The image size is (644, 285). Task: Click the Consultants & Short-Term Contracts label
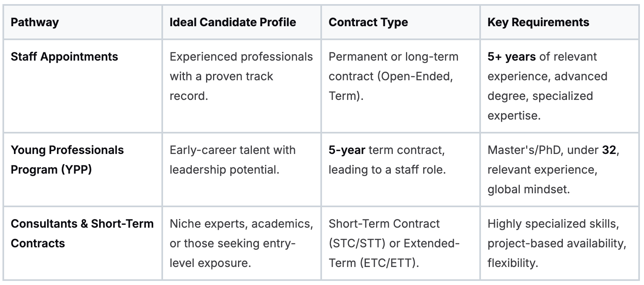pyautogui.click(x=82, y=233)
